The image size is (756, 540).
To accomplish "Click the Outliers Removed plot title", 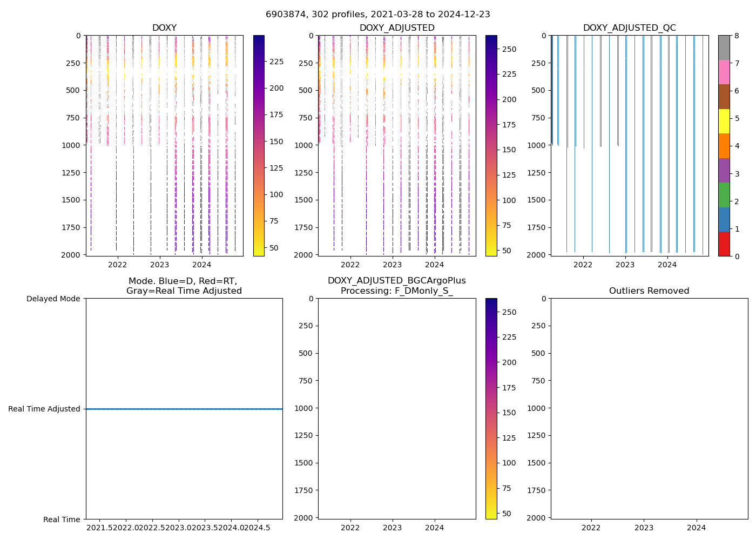I will tap(649, 291).
